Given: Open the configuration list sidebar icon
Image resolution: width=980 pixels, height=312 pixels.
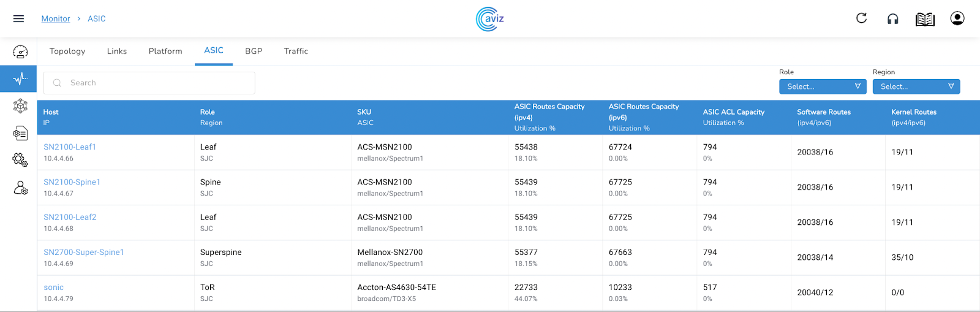Looking at the screenshot, I should pos(20,133).
